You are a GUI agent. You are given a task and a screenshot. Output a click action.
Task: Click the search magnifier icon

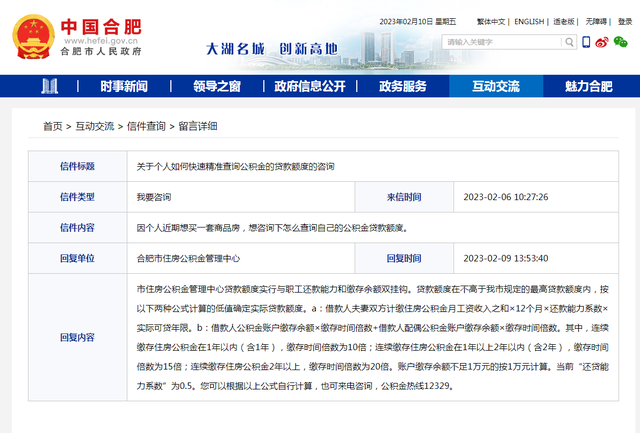coord(569,42)
